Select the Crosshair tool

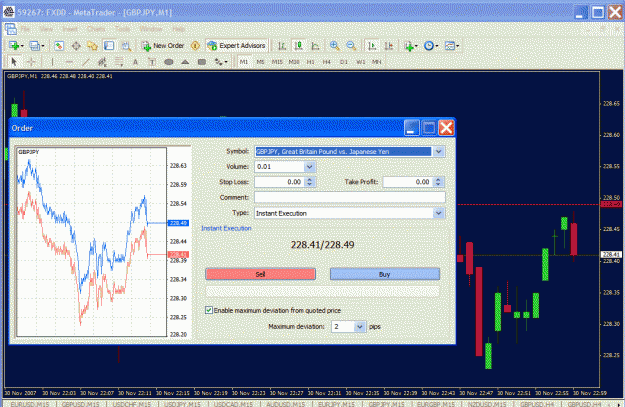31,62
